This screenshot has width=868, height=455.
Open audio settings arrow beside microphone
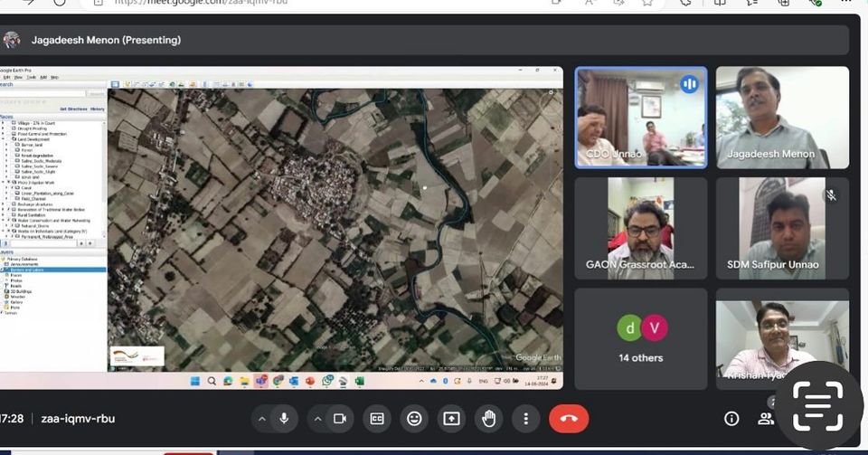pos(262,419)
